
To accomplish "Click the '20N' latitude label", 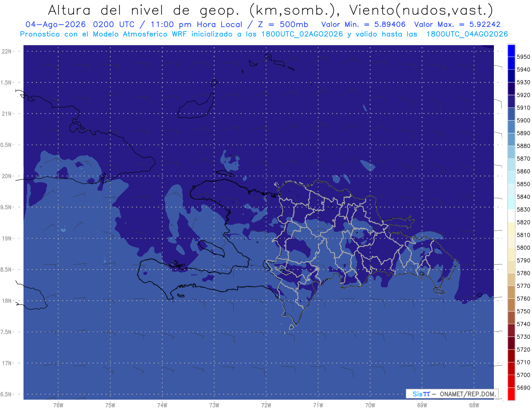I will click(7, 176).
